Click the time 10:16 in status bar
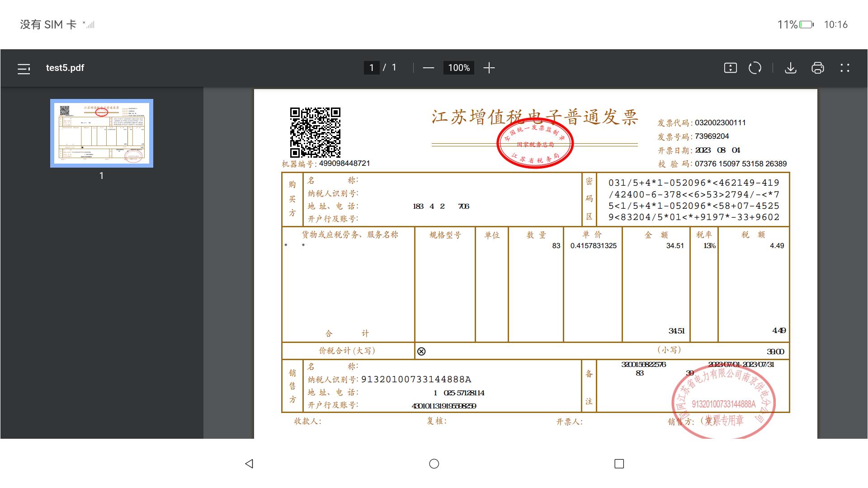The height and width of the screenshot is (488, 868). 836,24
